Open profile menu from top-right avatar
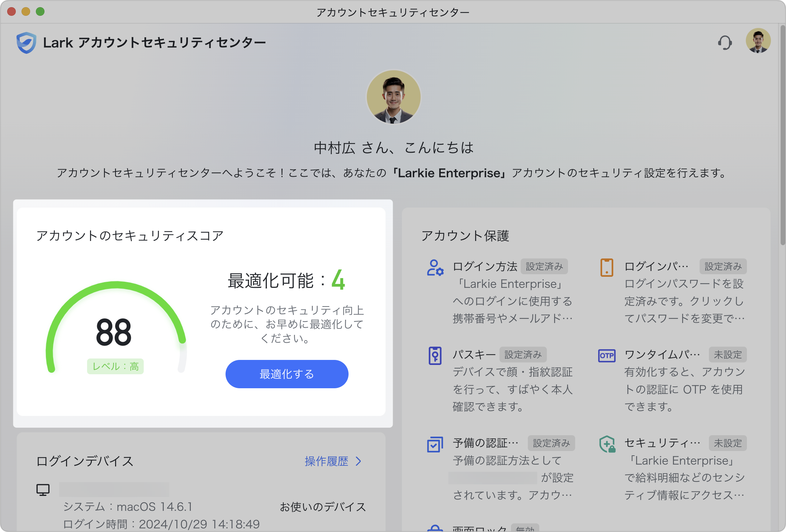The width and height of the screenshot is (786, 532). click(758, 41)
